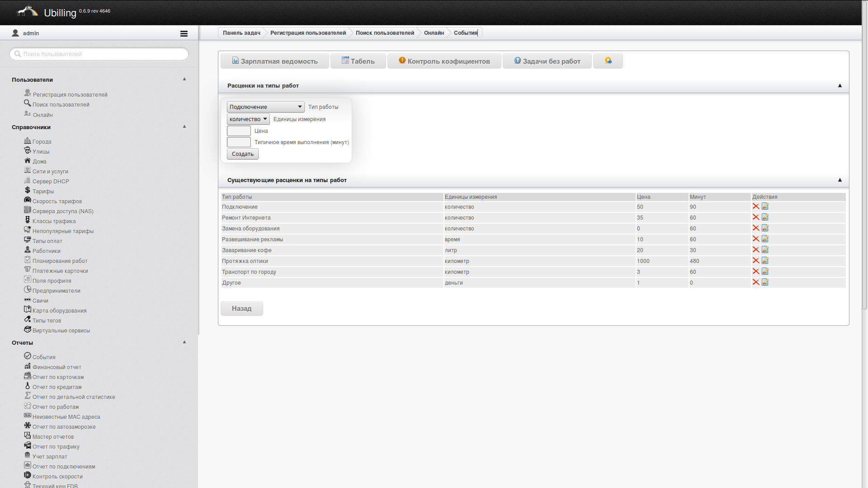Edit the Другое price row
The height and width of the screenshot is (488, 868).
pyautogui.click(x=765, y=282)
